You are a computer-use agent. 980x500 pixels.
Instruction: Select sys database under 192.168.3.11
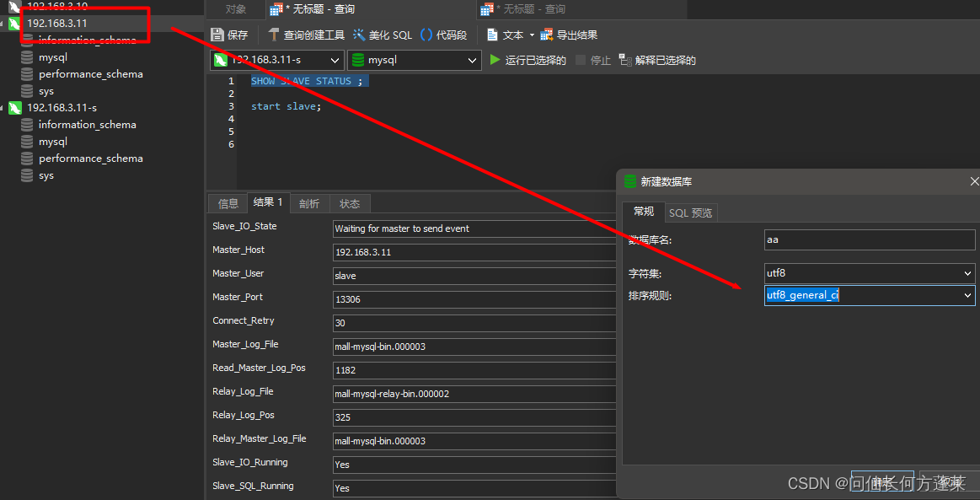[x=46, y=90]
